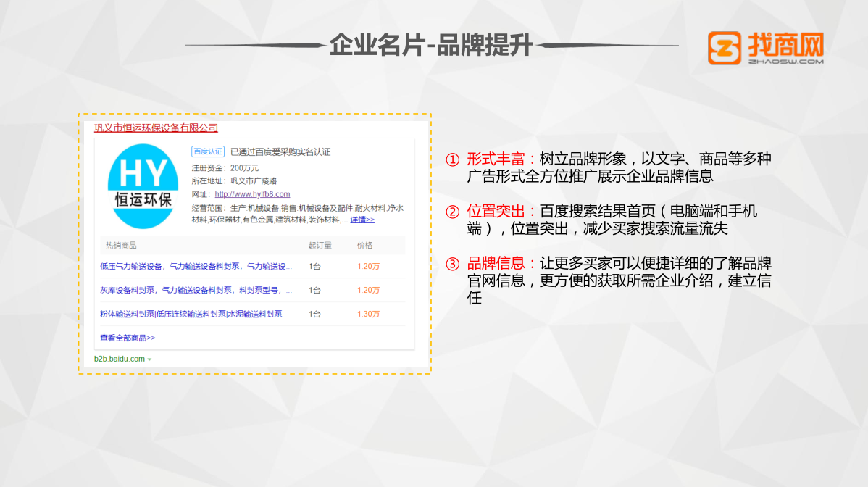Open the 低压气力输送设备 product link
868x487 pixels.
[196, 266]
